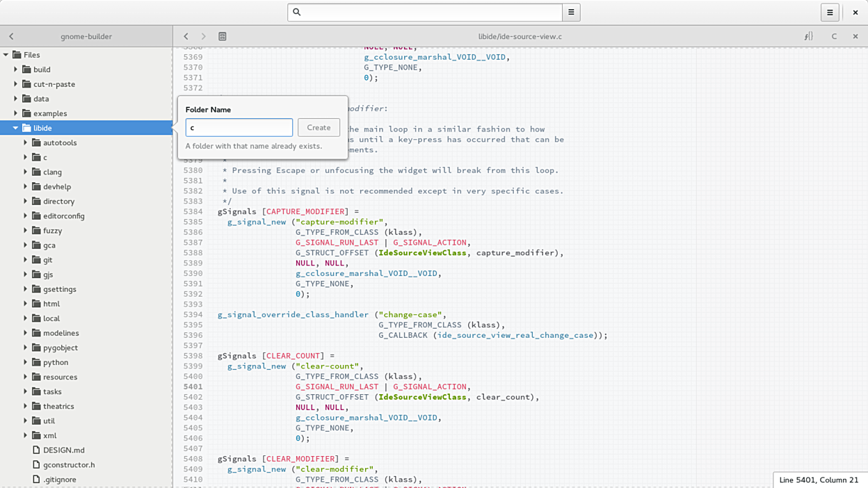Collapse the libide folder
The image size is (868, 488).
click(x=15, y=128)
